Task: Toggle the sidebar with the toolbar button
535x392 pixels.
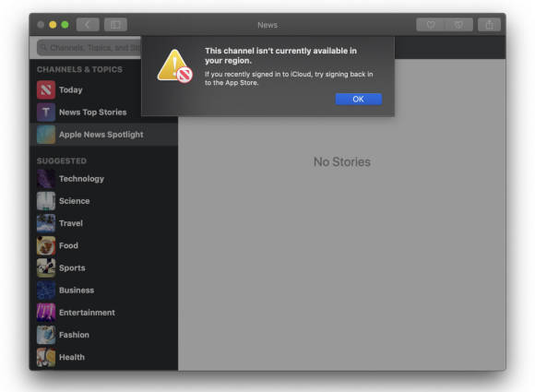Action: coord(115,25)
